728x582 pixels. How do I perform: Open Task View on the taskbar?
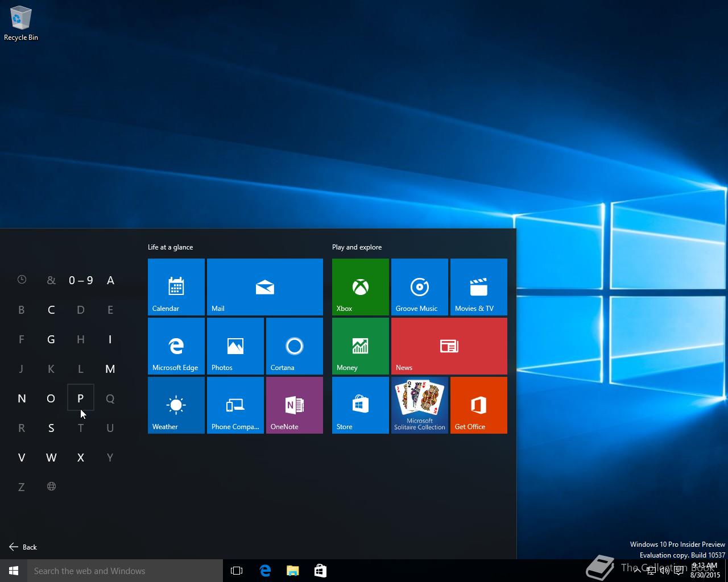(x=237, y=571)
